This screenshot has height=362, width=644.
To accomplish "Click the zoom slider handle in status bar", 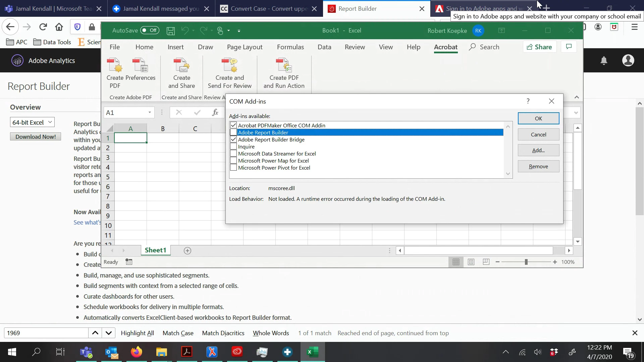I will pyautogui.click(x=526, y=262).
